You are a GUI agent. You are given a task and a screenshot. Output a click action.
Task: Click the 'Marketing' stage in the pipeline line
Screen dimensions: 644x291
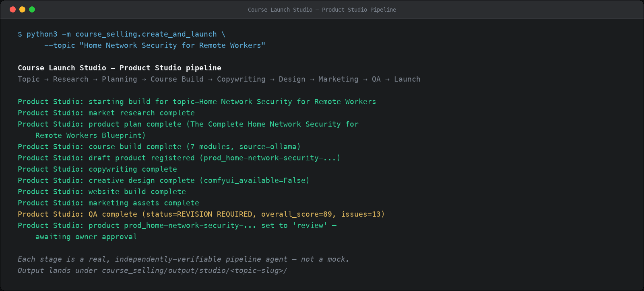pos(339,79)
